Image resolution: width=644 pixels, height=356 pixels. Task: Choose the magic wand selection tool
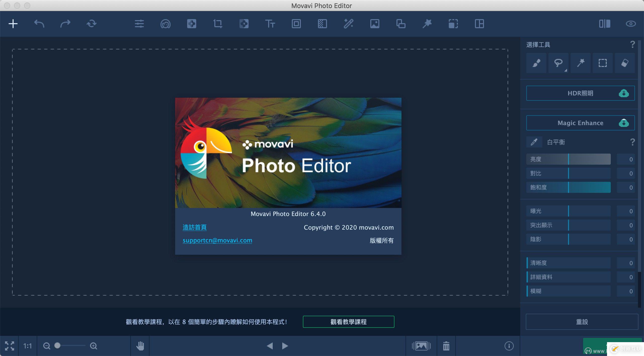[x=580, y=63]
